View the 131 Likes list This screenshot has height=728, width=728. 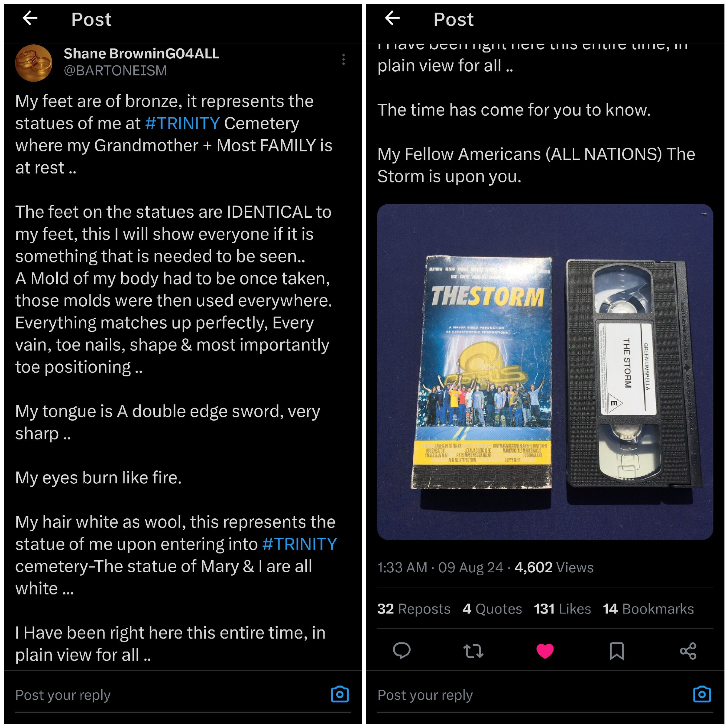click(x=562, y=609)
